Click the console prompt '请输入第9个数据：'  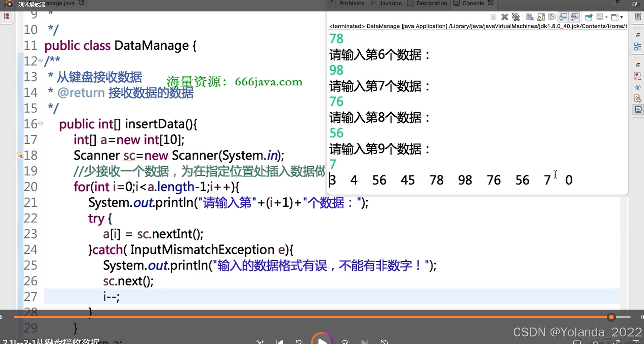click(x=379, y=149)
